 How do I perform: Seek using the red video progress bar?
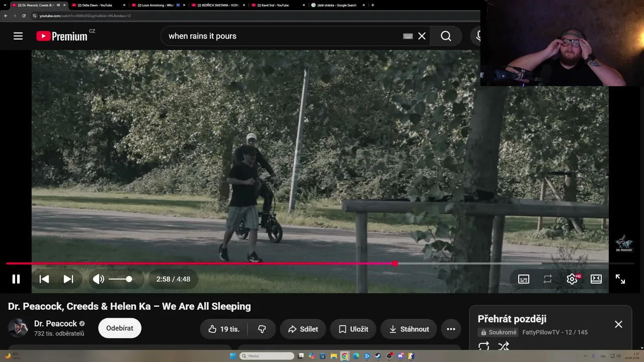320,263
